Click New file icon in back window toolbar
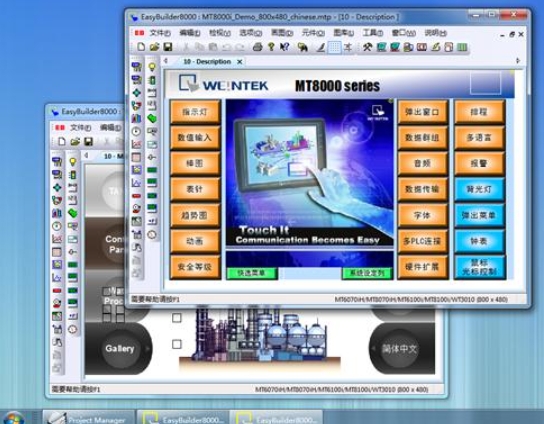 (x=62, y=142)
